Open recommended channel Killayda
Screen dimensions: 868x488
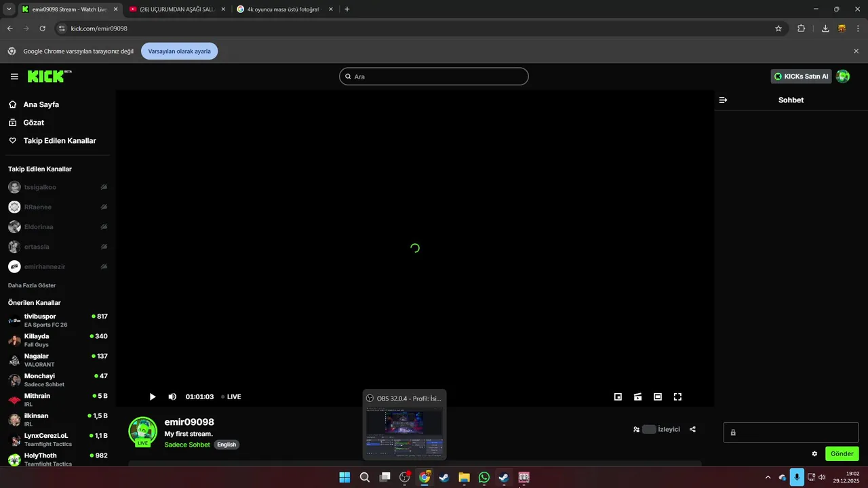click(x=58, y=340)
